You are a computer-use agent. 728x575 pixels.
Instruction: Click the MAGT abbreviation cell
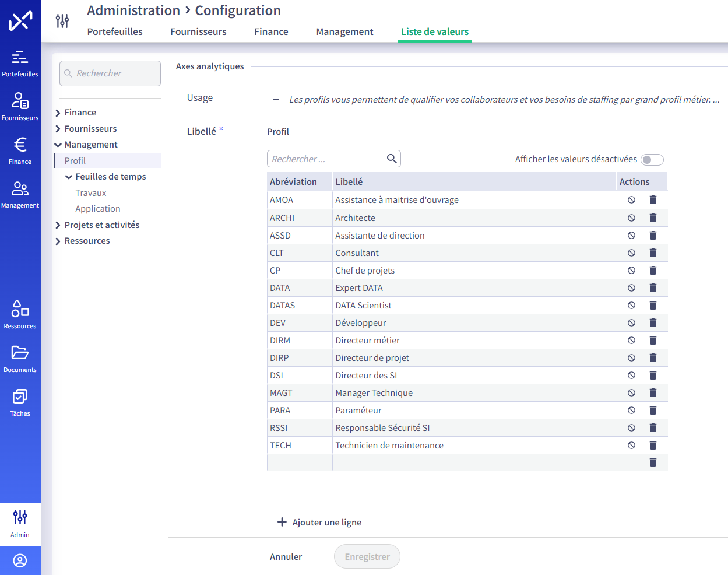(300, 393)
